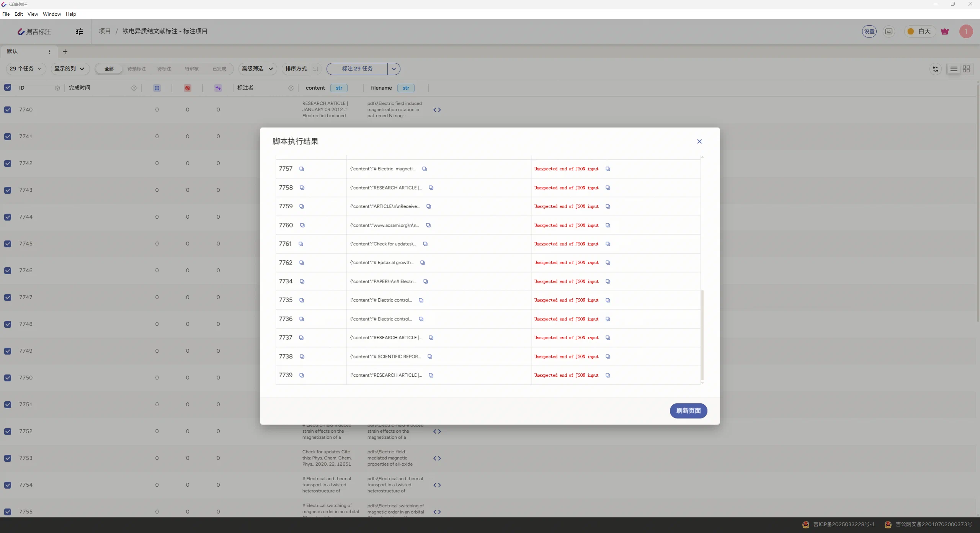Open the keyboard shortcuts icon
The width and height of the screenshot is (980, 533).
[x=889, y=31]
